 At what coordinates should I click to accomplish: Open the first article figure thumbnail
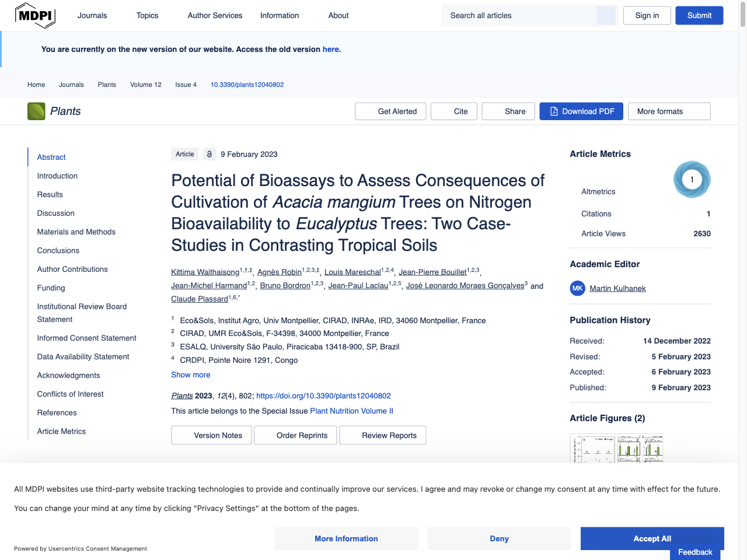pos(592,449)
